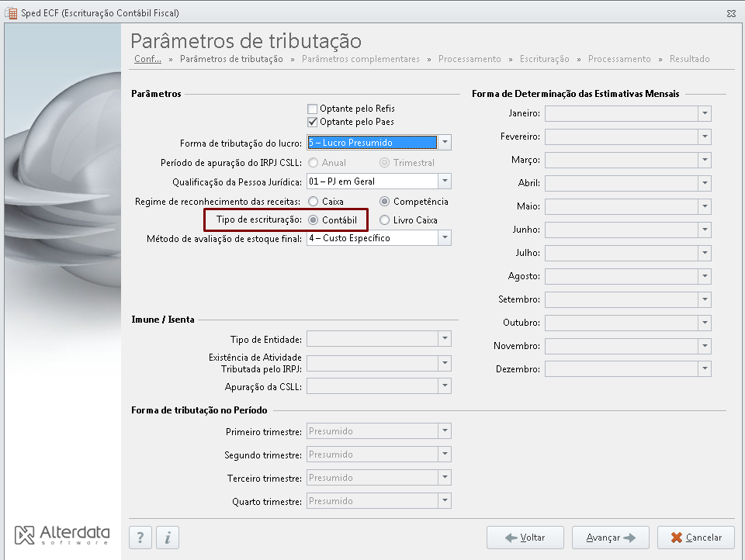Open the Dezembro estimativa dropdown
The height and width of the screenshot is (560, 745).
pyautogui.click(x=705, y=369)
